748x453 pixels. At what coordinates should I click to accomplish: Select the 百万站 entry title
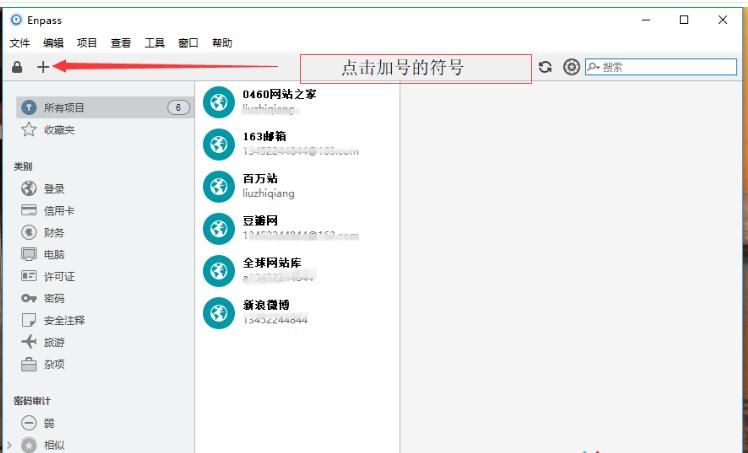coord(260,178)
